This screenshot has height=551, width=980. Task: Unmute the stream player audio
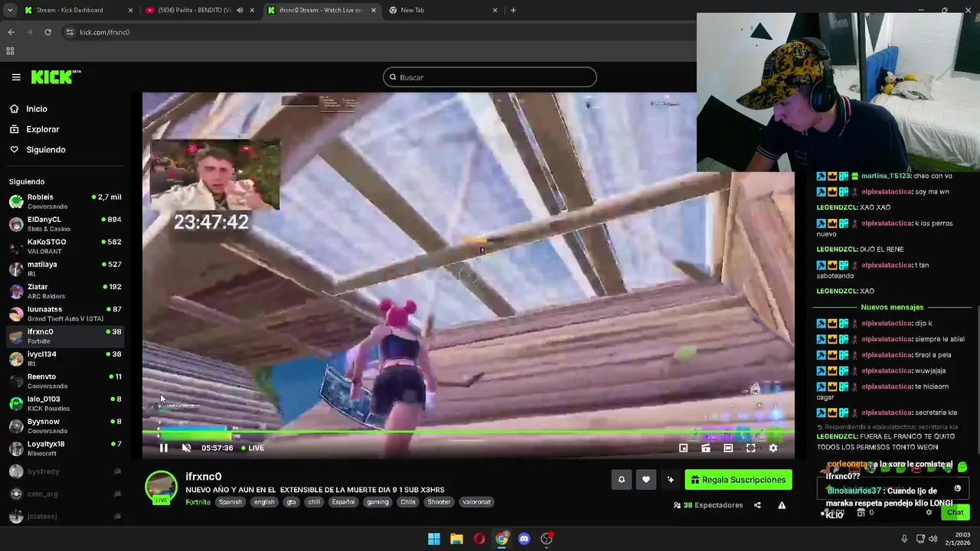186,448
